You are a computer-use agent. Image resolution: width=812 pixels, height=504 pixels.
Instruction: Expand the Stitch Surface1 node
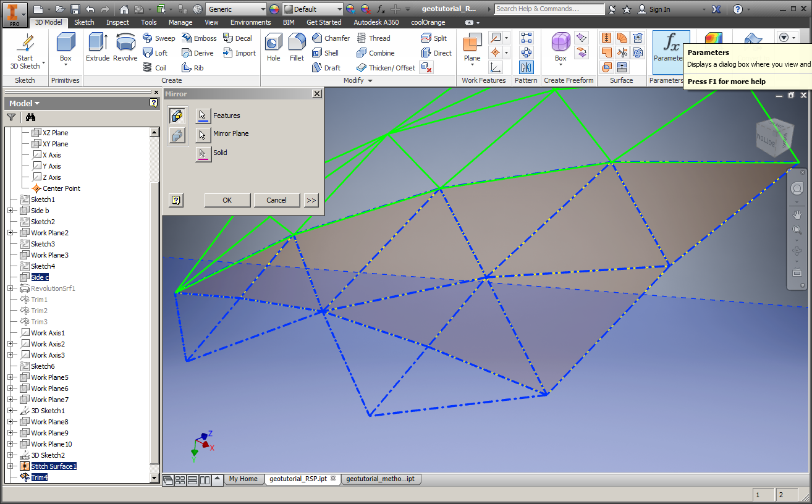point(11,466)
